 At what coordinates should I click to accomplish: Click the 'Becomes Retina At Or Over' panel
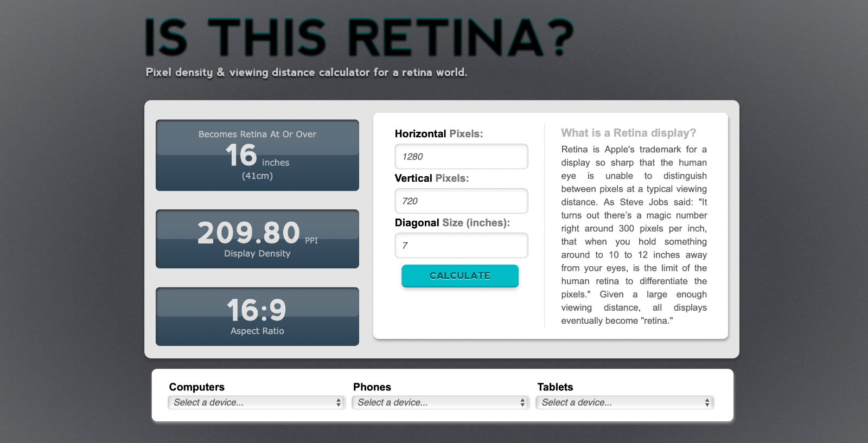257,156
